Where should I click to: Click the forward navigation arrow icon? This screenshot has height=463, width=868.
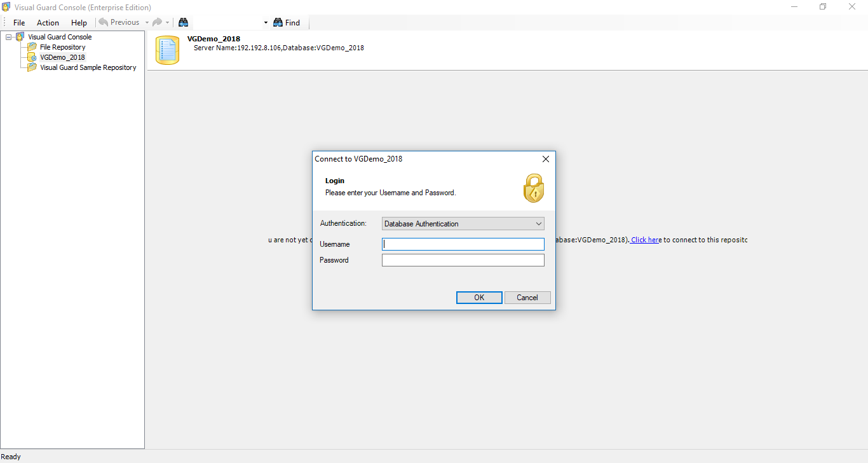tap(157, 22)
